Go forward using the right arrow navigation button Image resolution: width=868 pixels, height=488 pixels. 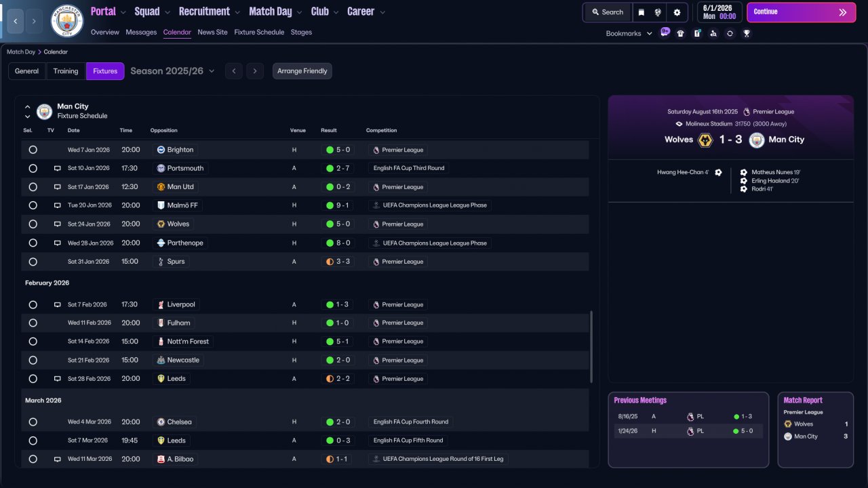click(35, 22)
